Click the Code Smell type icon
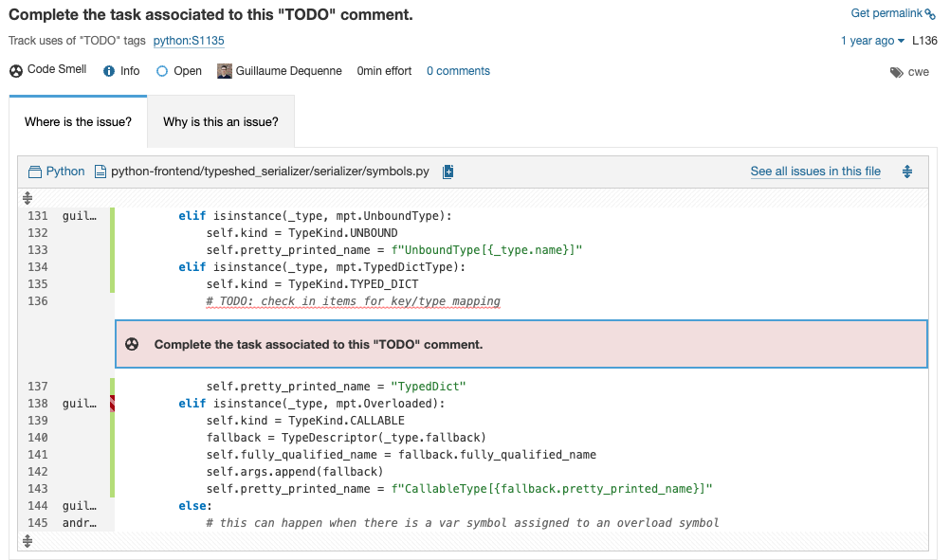 pyautogui.click(x=16, y=71)
